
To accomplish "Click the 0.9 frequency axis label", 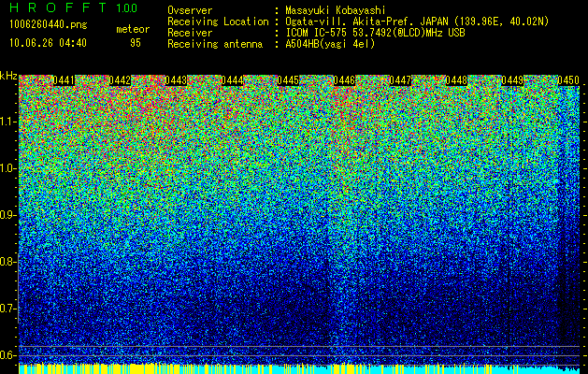I will point(8,215).
